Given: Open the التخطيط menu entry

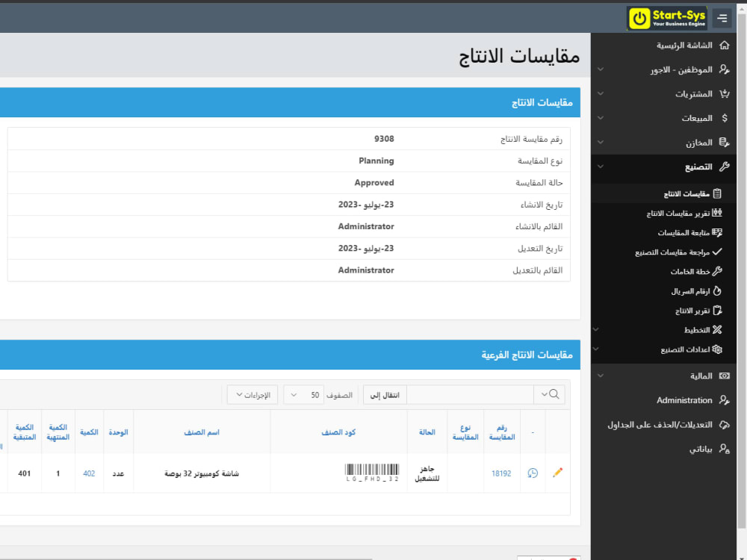Looking at the screenshot, I should click(719, 329).
